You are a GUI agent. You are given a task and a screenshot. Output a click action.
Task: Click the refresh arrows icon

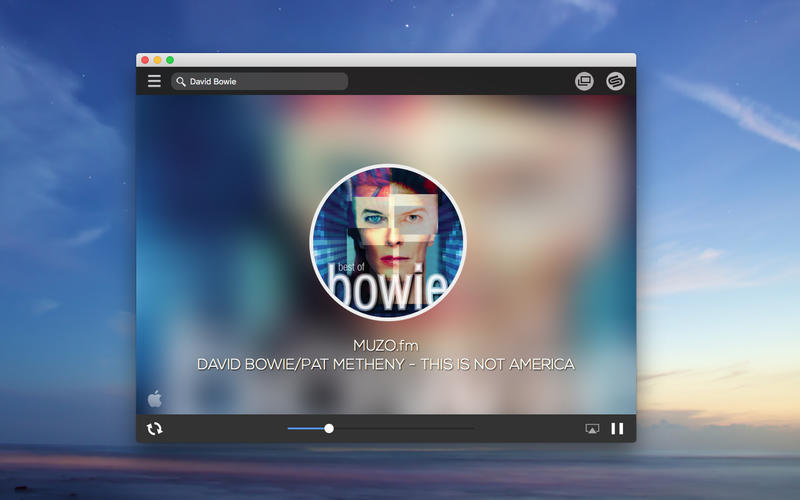155,429
